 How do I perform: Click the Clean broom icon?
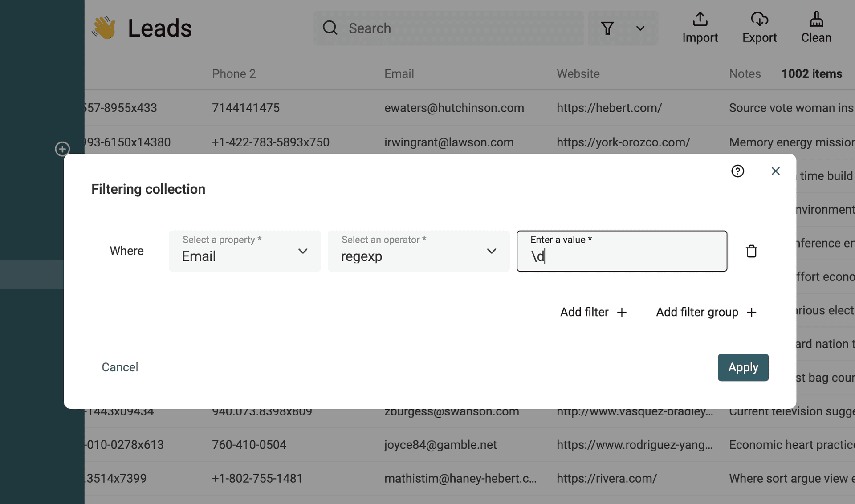coord(816,20)
